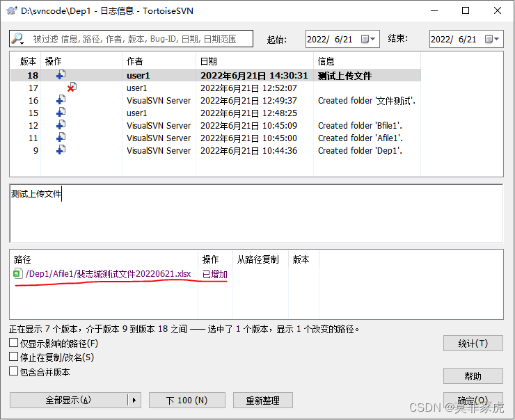Check the 包含合并版本 option
The width and height of the screenshot is (515, 420).
[13, 371]
